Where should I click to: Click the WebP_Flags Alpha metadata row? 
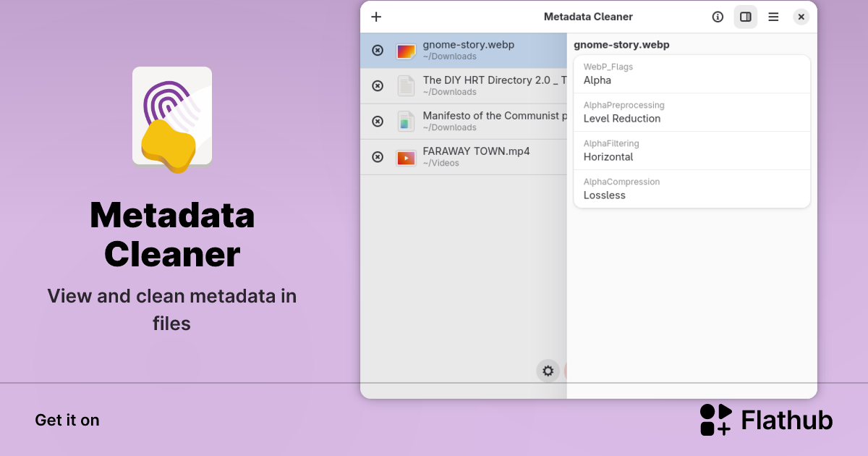[692, 74]
